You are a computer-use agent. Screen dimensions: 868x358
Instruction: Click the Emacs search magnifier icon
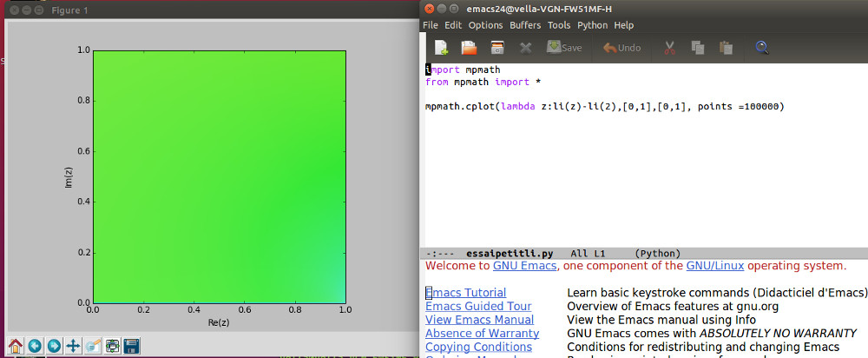coord(762,48)
